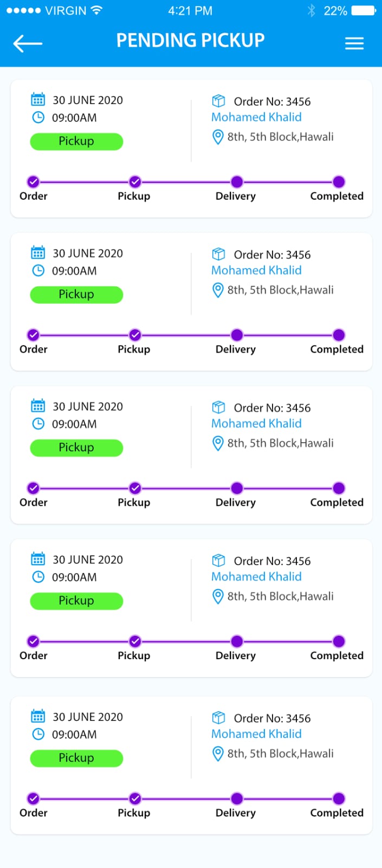This screenshot has height=868, width=382.
Task: Select Delivery step dot on last card
Action: point(237,799)
